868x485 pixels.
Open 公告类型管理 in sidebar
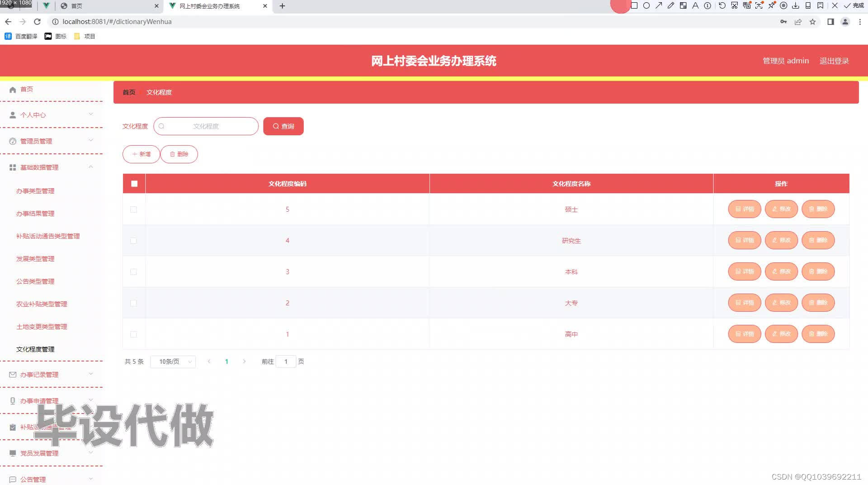tap(35, 281)
